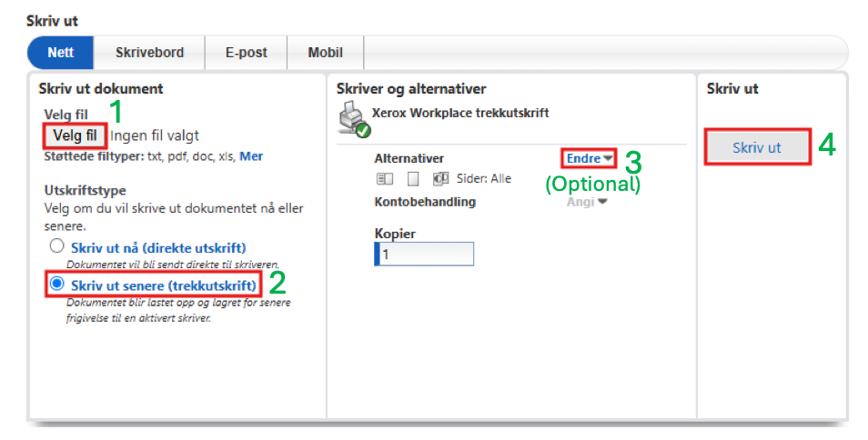868x440 pixels.
Task: Select Skriv ut senere (trekkutskrift) radio button
Action: [x=57, y=285]
